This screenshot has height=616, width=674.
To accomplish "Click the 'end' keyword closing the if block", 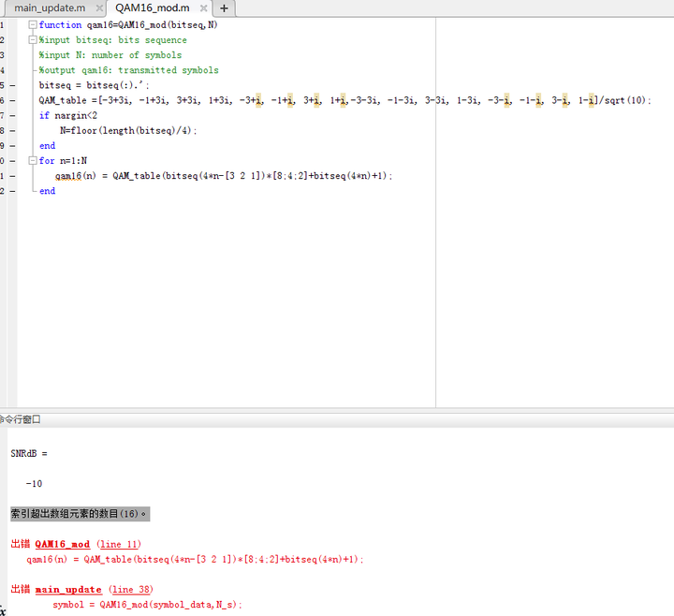I will [x=48, y=146].
